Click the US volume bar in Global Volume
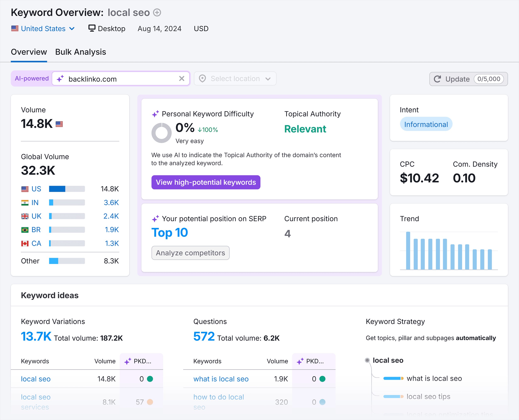 click(x=67, y=189)
